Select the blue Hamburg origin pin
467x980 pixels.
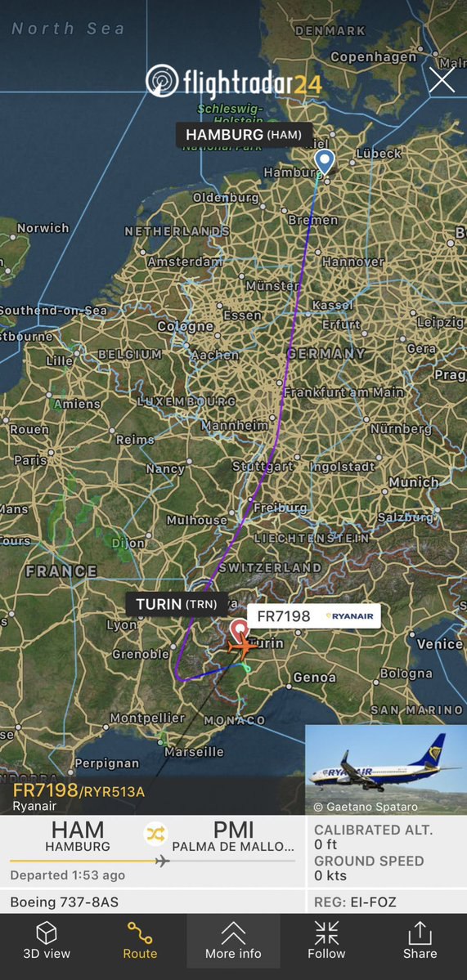click(324, 162)
